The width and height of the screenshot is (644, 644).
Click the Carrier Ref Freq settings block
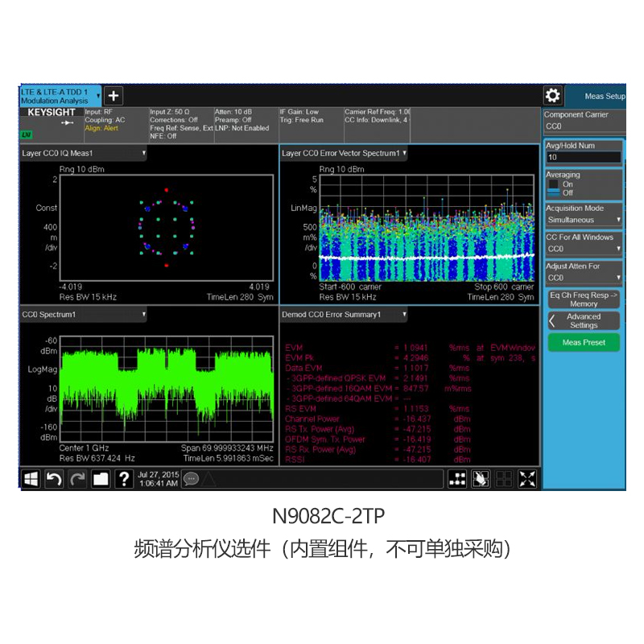pyautogui.click(x=377, y=125)
